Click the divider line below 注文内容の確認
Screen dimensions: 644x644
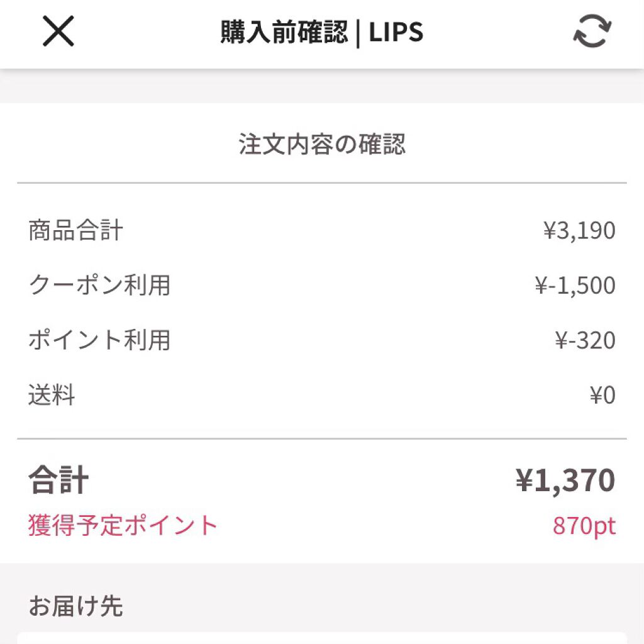[321, 183]
